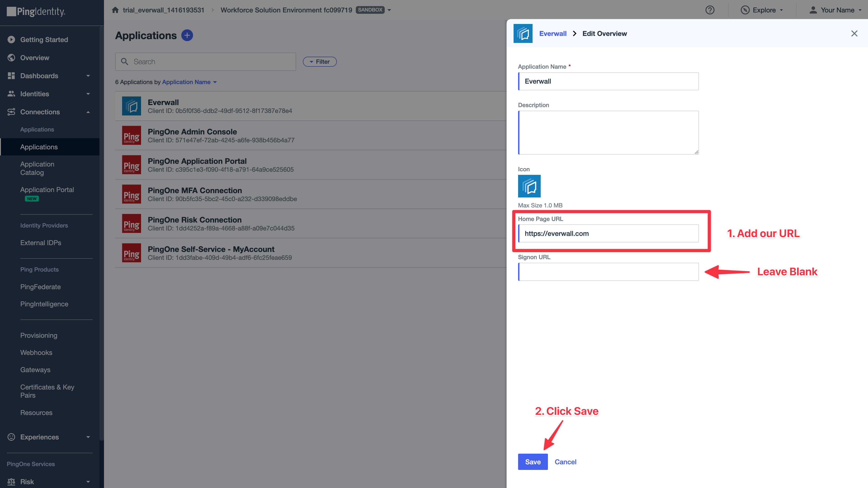Open PingFederate in sidebar
Screen dimensions: 868x488
(x=40, y=287)
